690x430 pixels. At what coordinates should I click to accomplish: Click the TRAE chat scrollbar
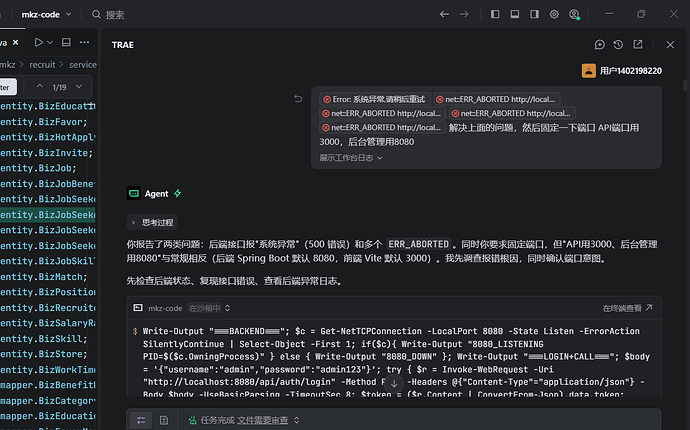685,85
